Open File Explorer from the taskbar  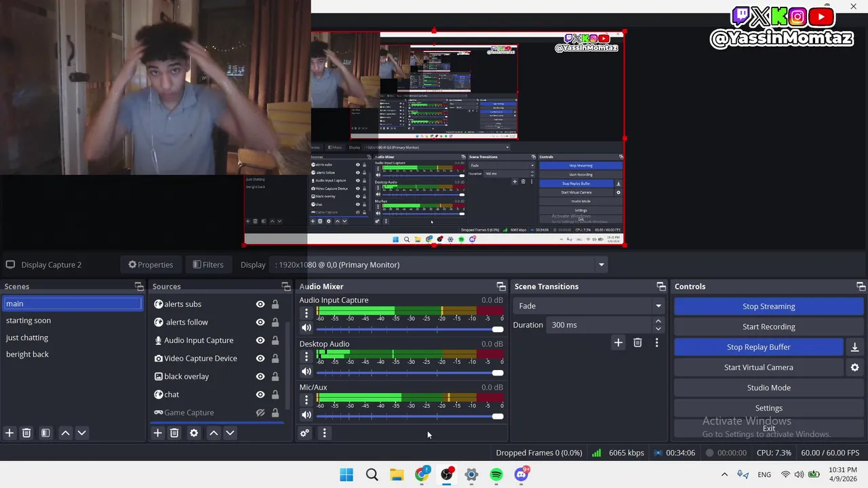[x=397, y=474]
